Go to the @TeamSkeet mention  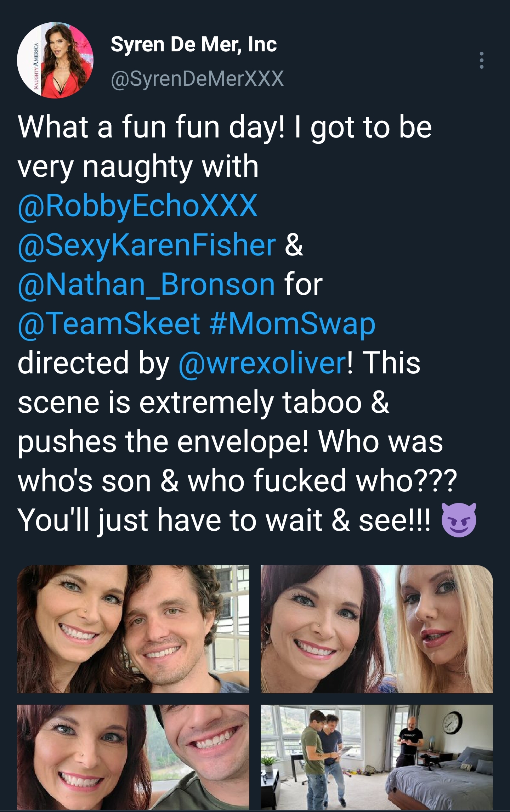click(109, 323)
